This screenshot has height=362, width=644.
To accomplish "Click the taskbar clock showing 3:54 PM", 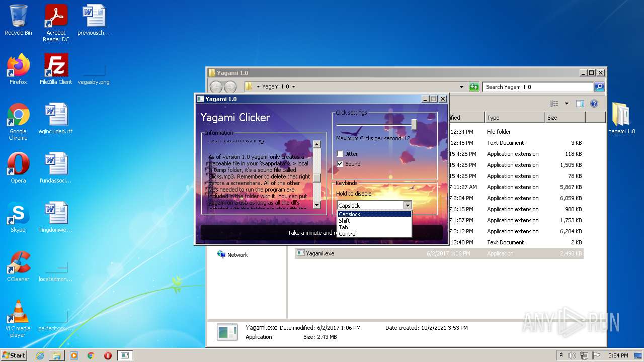I will pos(618,355).
